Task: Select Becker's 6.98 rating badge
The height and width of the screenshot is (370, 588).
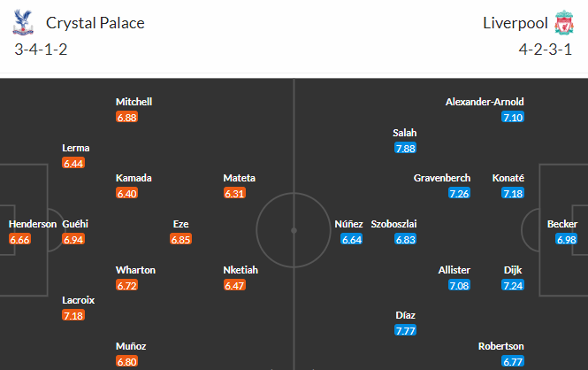Action: (x=566, y=239)
